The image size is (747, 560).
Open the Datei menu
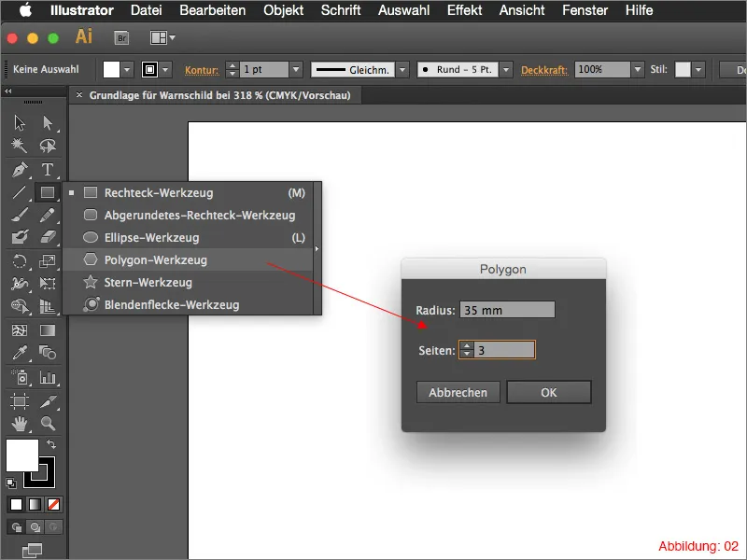[147, 10]
